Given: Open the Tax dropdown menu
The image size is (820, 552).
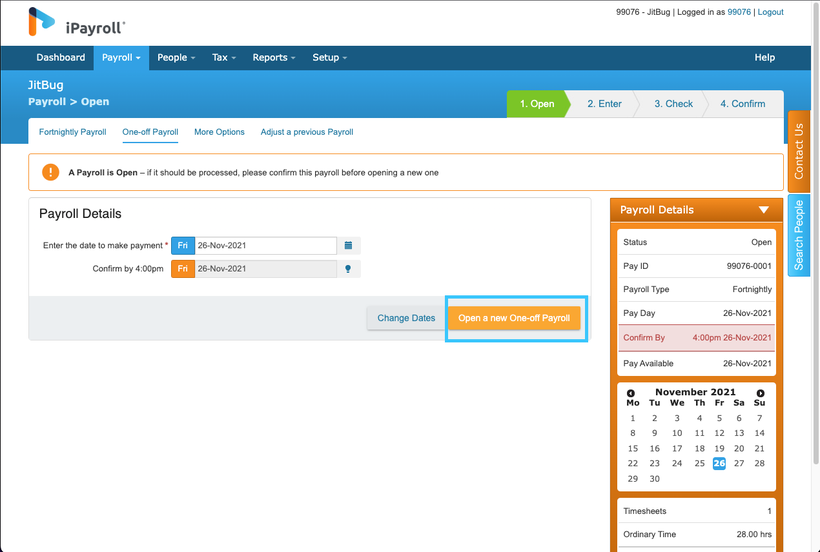Looking at the screenshot, I should (x=223, y=58).
